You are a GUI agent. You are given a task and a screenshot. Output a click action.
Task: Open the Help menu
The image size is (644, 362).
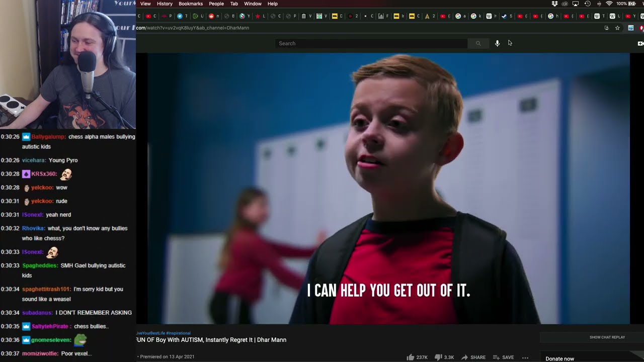[273, 4]
